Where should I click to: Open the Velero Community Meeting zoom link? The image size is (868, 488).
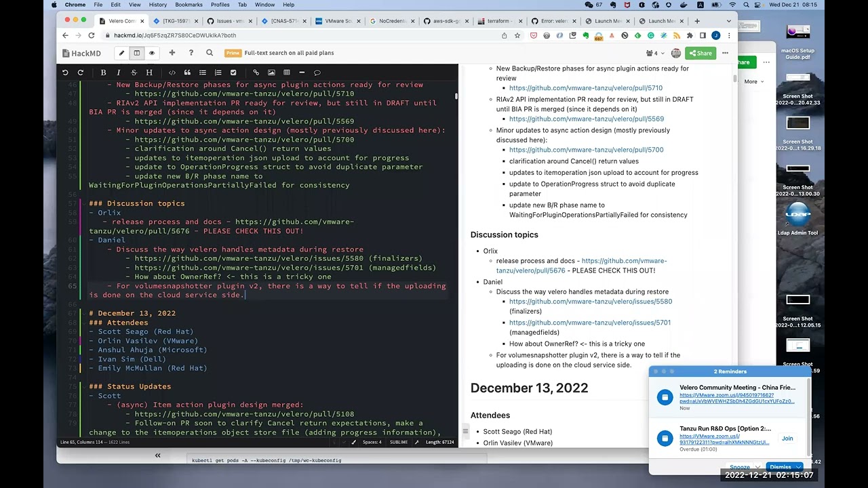[x=736, y=398]
